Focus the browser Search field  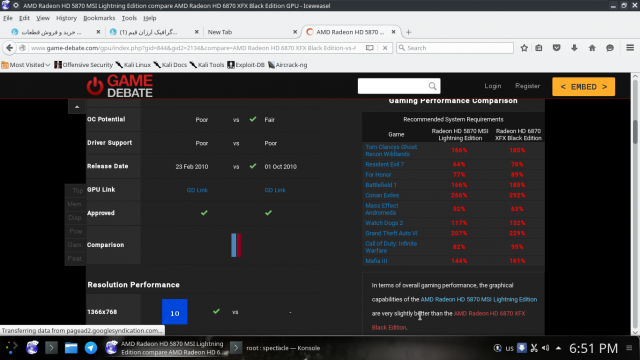455,48
